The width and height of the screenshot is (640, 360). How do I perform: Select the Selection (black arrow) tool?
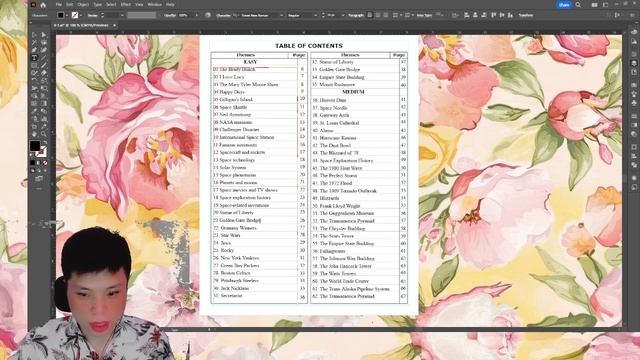[x=34, y=35]
